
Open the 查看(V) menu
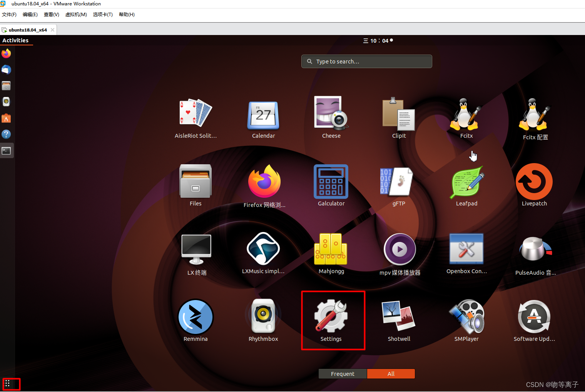coord(51,15)
